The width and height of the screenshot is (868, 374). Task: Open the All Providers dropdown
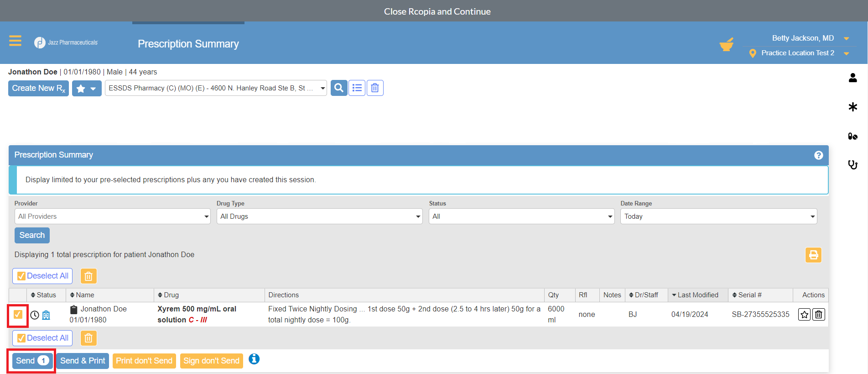[x=112, y=216]
